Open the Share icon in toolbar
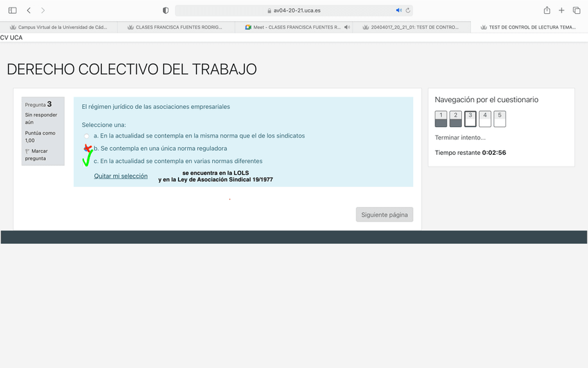This screenshot has height=368, width=588. [547, 10]
